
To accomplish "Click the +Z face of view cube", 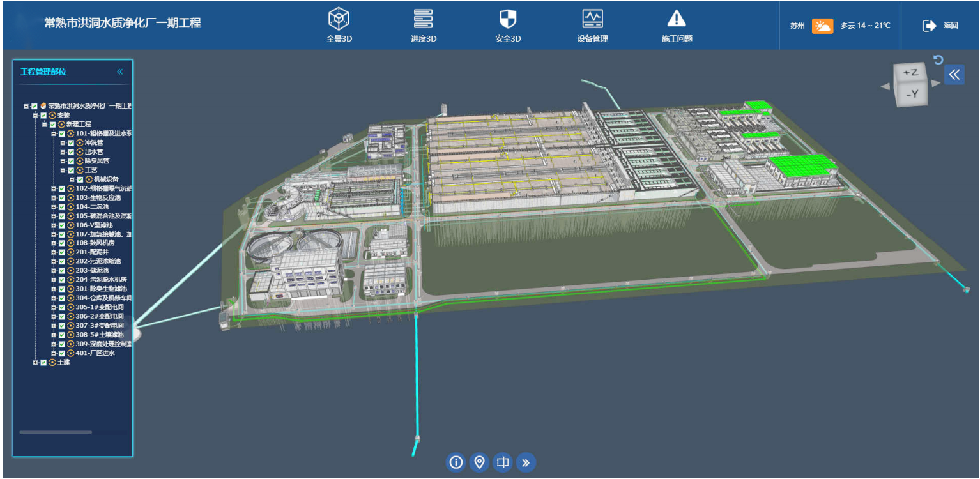I will (x=910, y=73).
